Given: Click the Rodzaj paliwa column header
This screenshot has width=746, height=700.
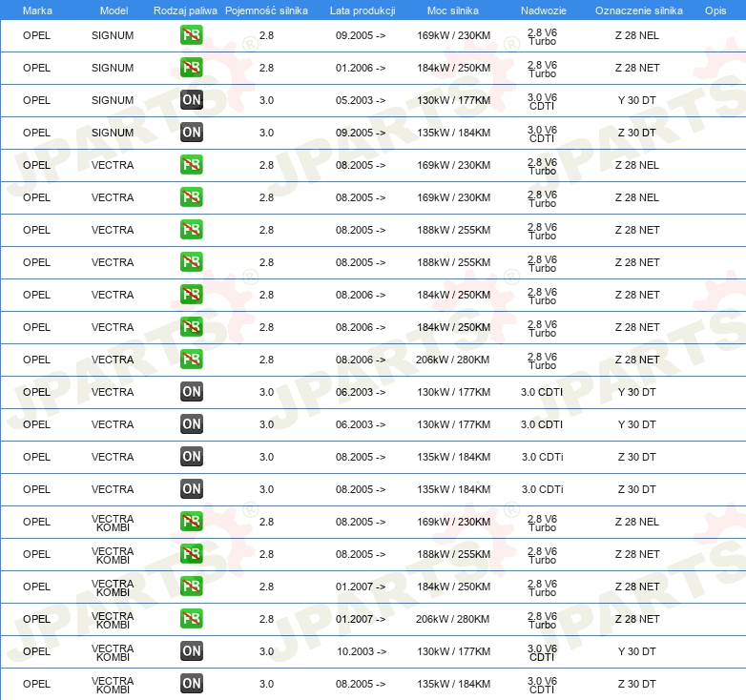Looking at the screenshot, I should click(x=185, y=10).
